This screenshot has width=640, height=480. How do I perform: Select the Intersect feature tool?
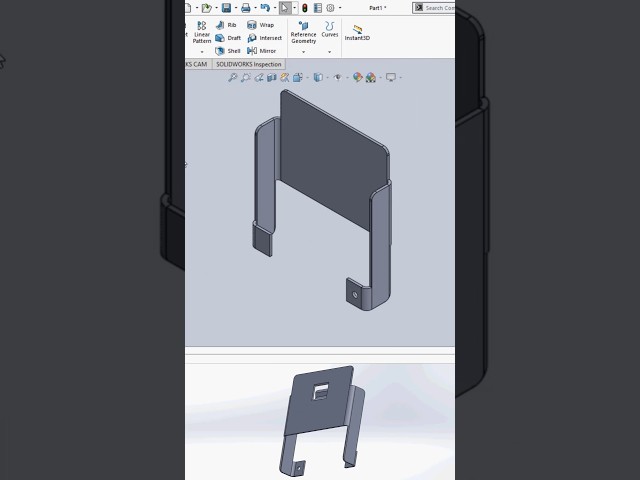pyautogui.click(x=264, y=38)
